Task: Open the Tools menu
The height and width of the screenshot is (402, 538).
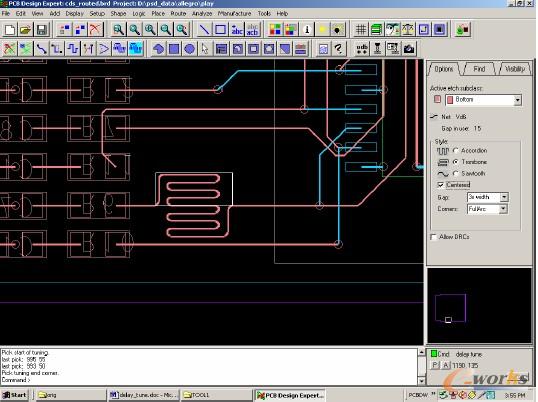Action: [264, 14]
